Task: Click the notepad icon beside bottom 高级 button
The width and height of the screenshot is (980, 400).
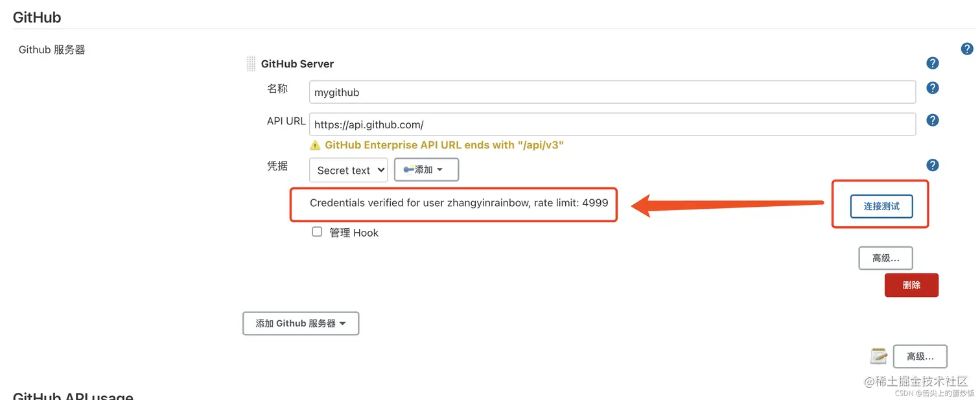Action: (x=879, y=356)
